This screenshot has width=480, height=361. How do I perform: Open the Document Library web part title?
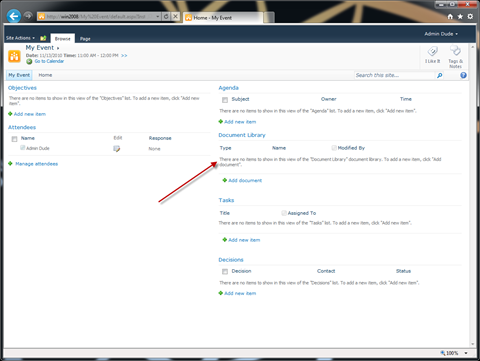point(242,135)
